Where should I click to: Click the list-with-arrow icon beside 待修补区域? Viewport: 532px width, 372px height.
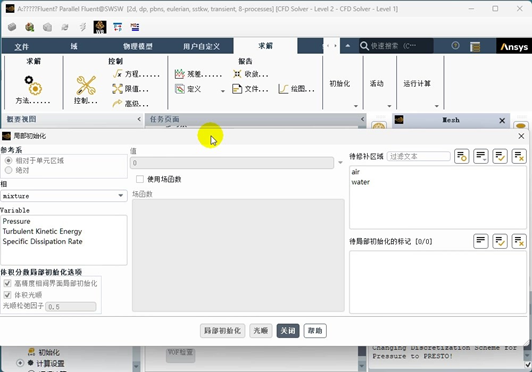pyautogui.click(x=481, y=156)
